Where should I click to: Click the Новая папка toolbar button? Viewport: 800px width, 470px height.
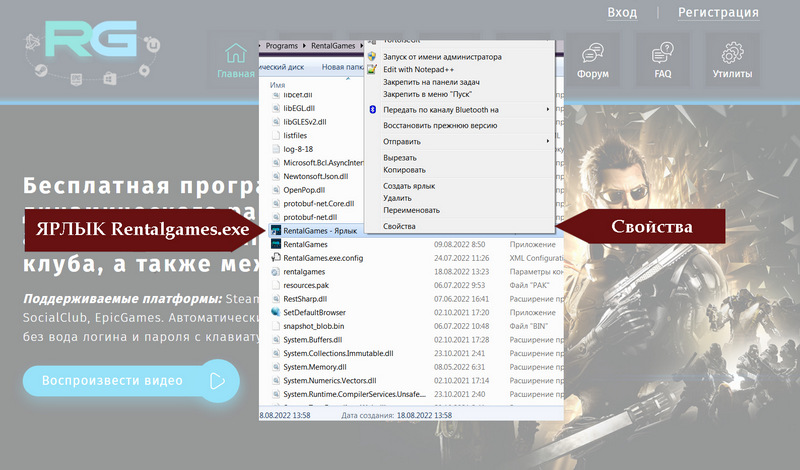tap(343, 67)
